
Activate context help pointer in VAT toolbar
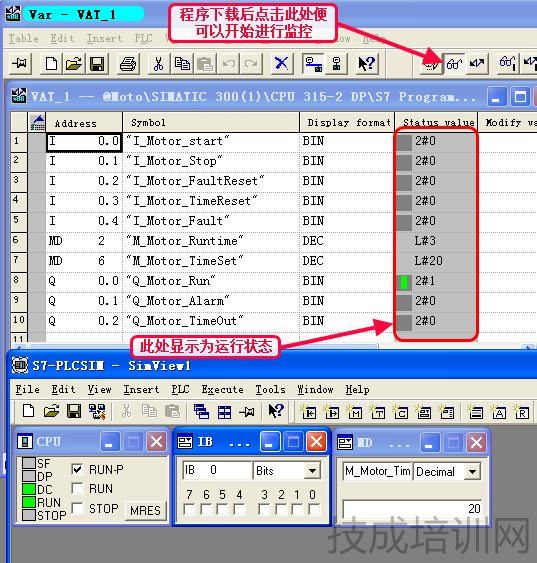pos(367,64)
